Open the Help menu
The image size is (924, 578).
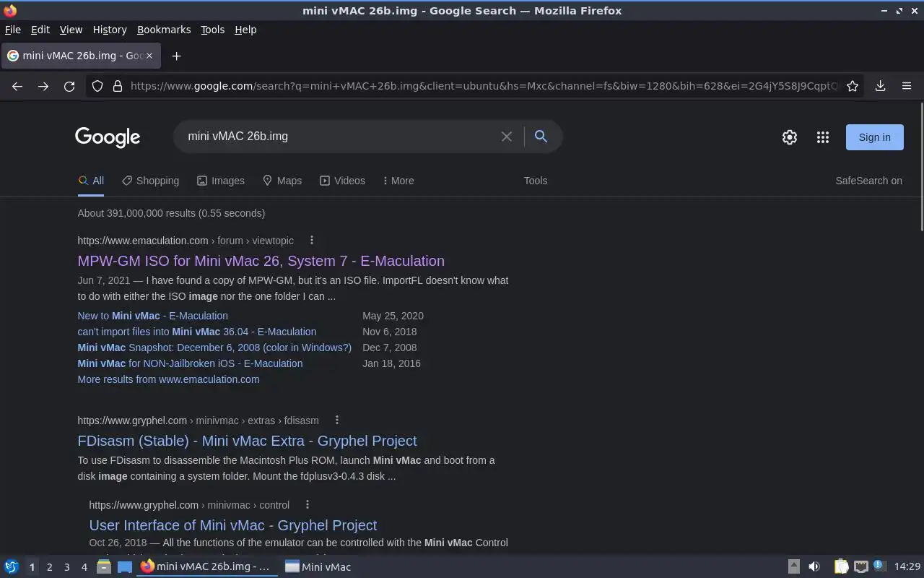coord(245,30)
